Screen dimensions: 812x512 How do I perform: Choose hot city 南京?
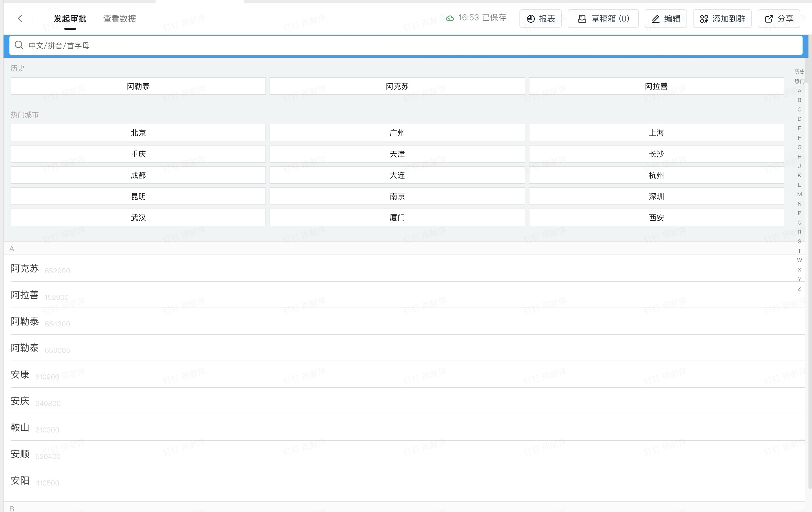click(x=397, y=196)
